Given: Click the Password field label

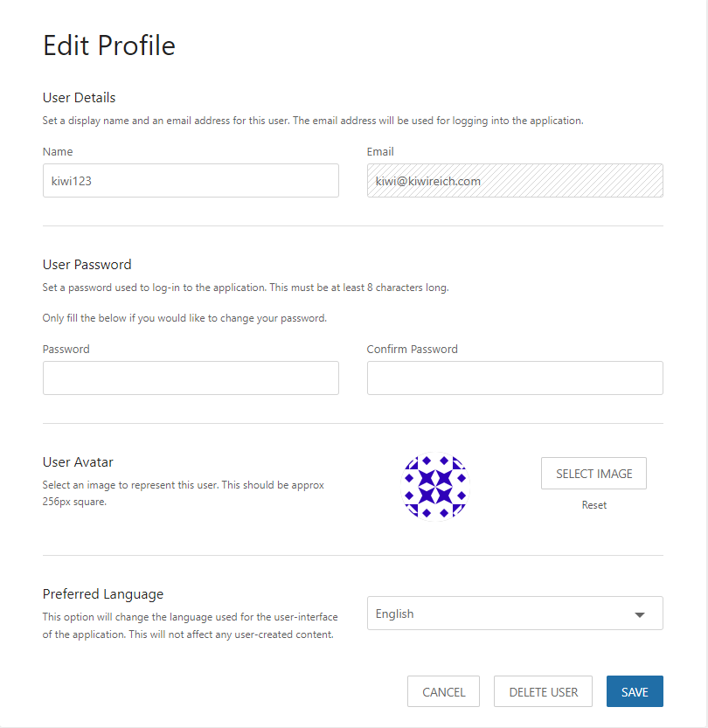Looking at the screenshot, I should coord(66,350).
